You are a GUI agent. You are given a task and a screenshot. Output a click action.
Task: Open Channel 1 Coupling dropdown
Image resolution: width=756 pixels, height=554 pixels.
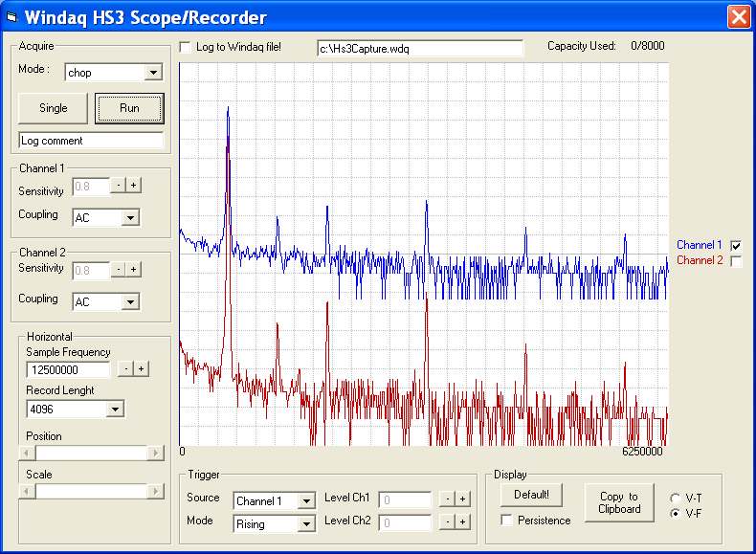click(130, 218)
